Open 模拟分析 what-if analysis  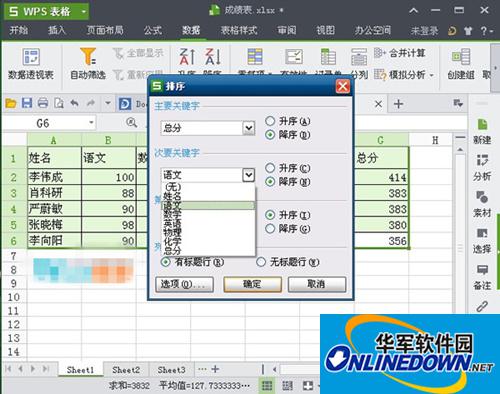(404, 75)
